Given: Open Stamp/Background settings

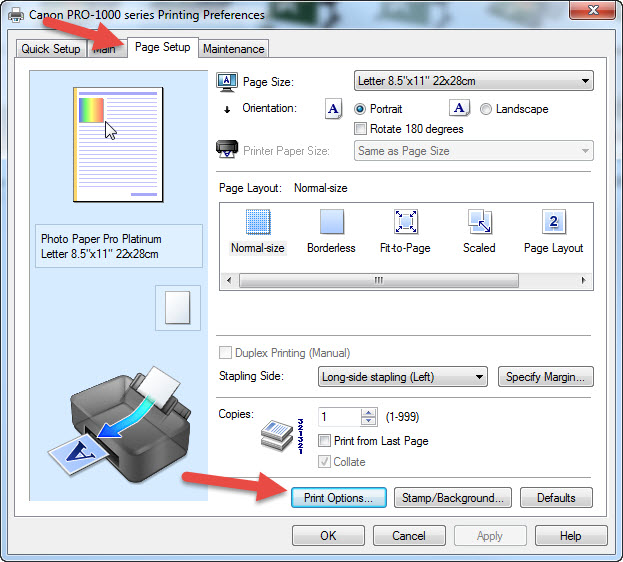Looking at the screenshot, I should coord(453,498).
